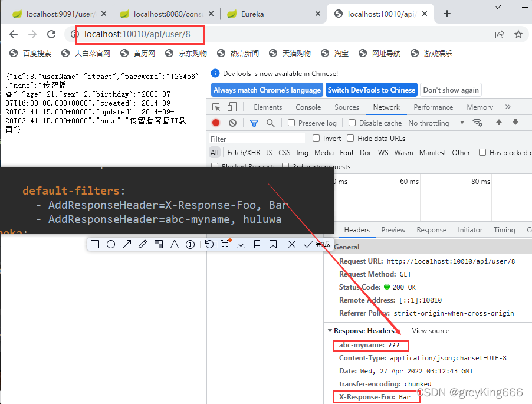Click the network Filter input field
532x404 pixels.
tap(257, 139)
